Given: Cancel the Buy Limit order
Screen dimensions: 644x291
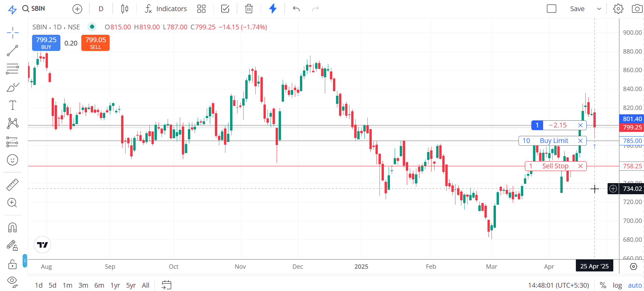Looking at the screenshot, I should pyautogui.click(x=580, y=141).
